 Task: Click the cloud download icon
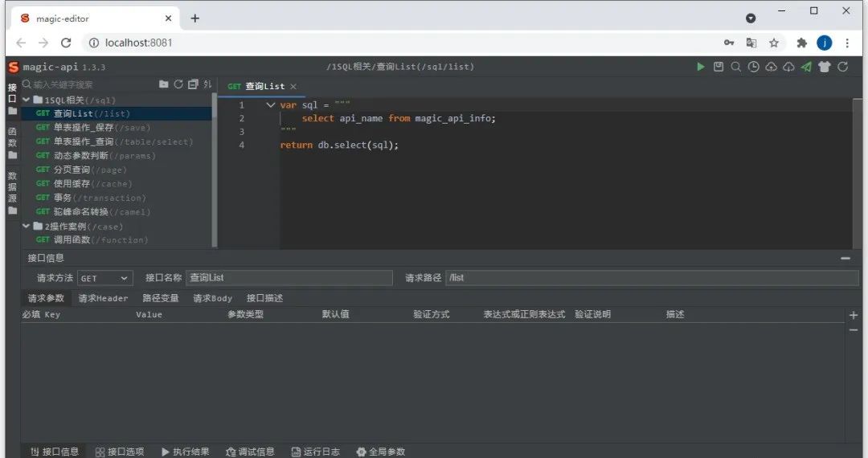pyautogui.click(x=789, y=67)
